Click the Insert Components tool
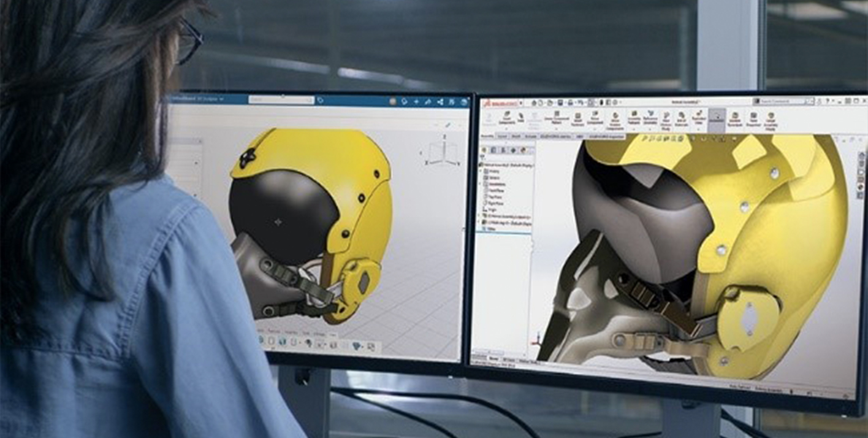 click(x=506, y=117)
